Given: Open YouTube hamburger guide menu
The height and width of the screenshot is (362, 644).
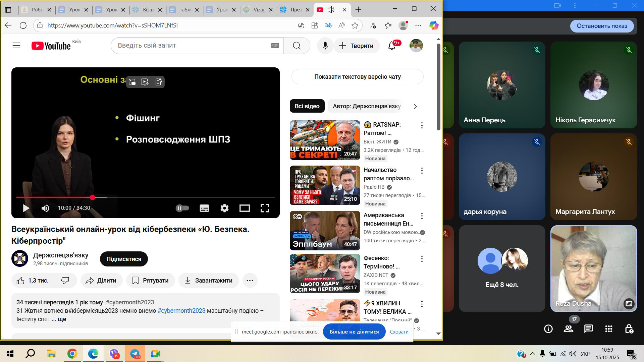Looking at the screenshot, I should pos(16,46).
